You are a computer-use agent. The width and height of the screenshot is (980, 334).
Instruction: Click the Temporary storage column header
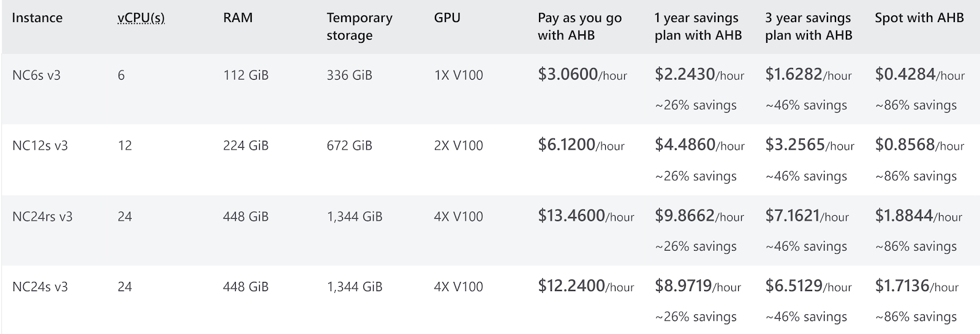(x=360, y=26)
